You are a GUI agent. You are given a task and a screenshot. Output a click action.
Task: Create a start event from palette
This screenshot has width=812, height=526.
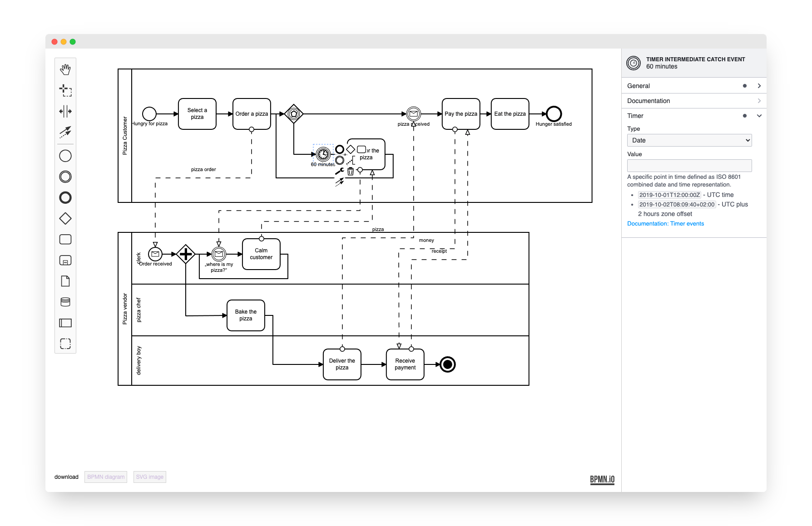(x=65, y=156)
